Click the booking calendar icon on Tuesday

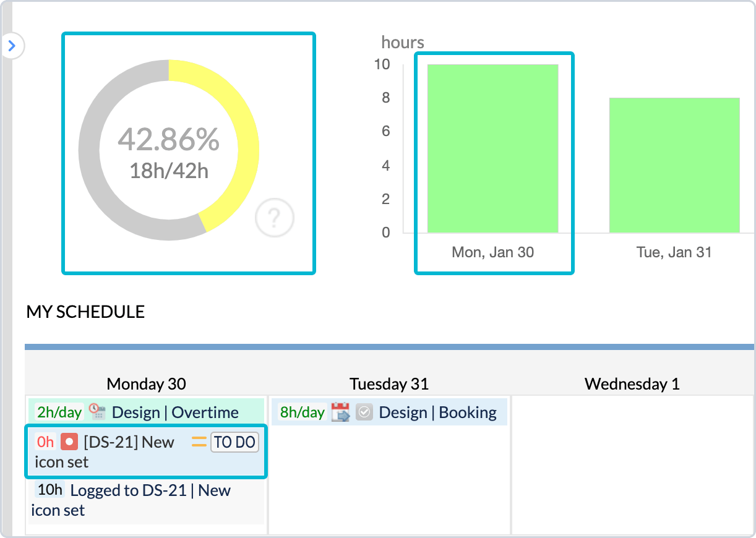[341, 412]
